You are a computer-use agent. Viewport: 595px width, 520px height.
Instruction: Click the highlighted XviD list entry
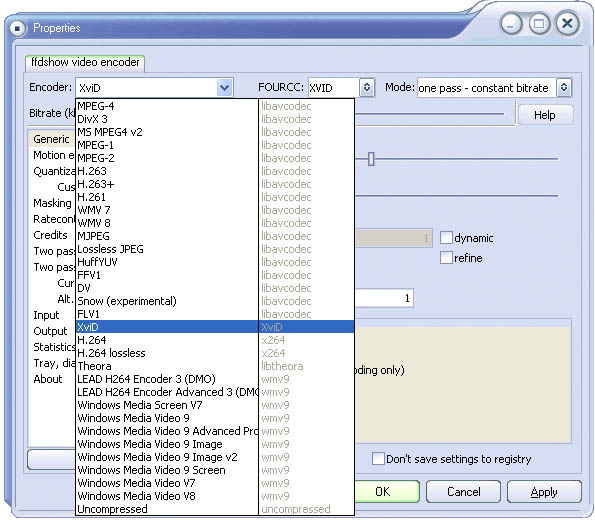point(215,327)
